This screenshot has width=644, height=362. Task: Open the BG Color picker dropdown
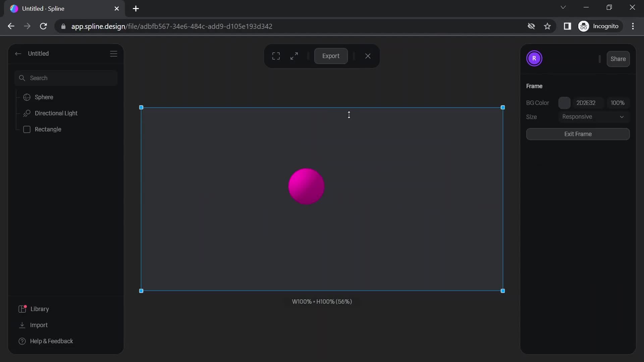[565, 103]
